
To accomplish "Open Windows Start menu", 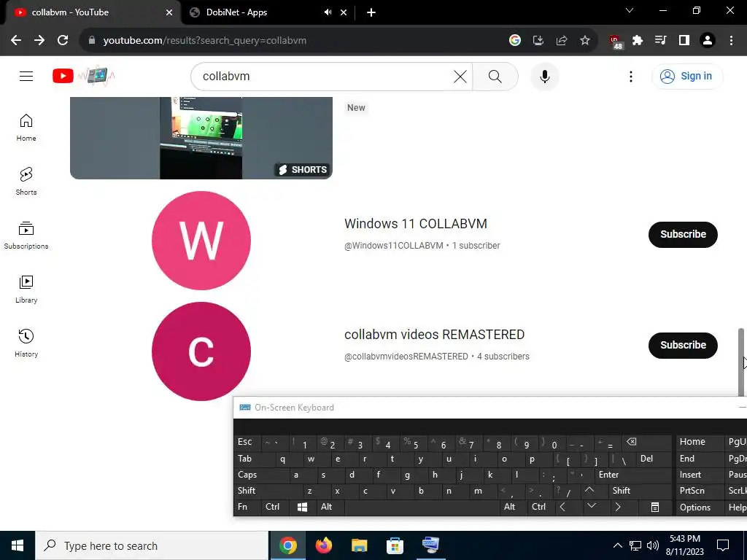I will 18,545.
